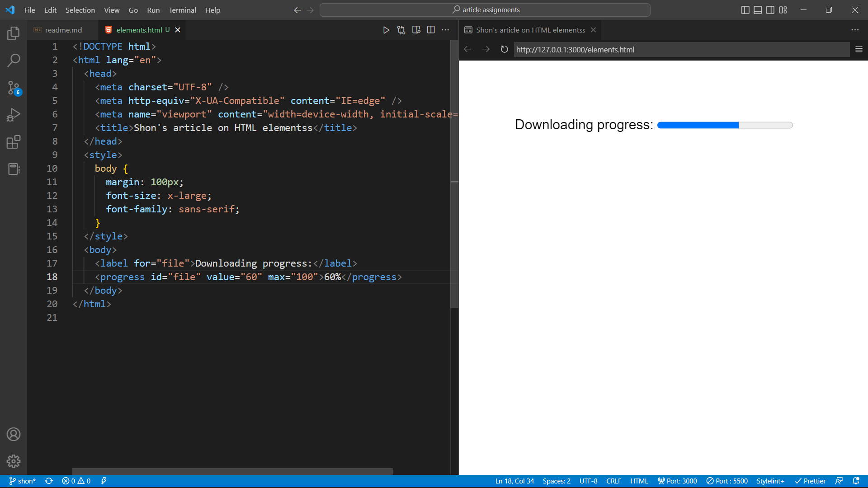Toggle the secondary sidebar layout button

(x=770, y=10)
